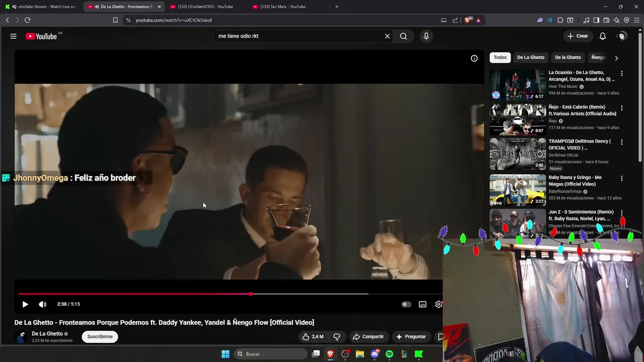Go to the YouTube home logo
This screenshot has height=362, width=644.
(x=41, y=36)
